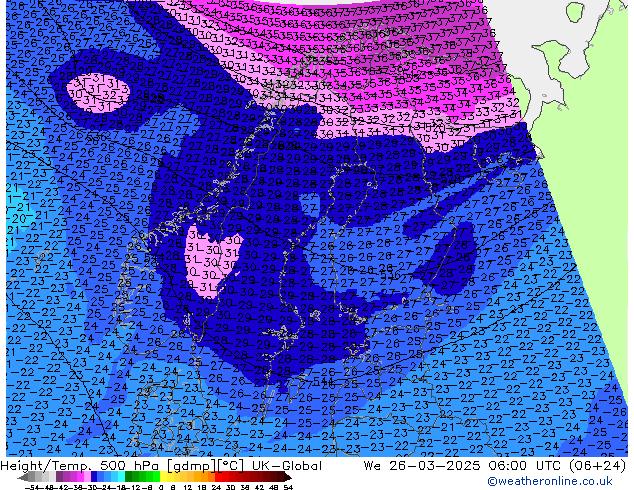This screenshot has width=634, height=490.
Task: Pick the bright red 24 legend swatch
Action: pos(218,477)
